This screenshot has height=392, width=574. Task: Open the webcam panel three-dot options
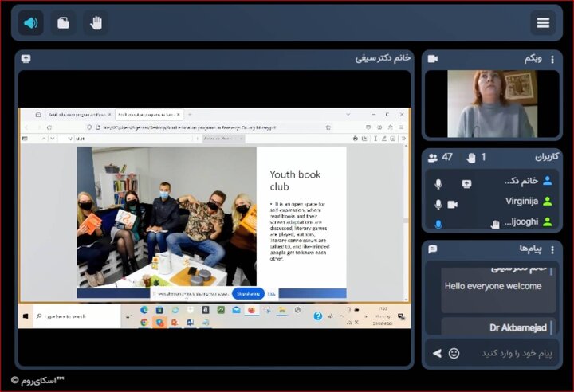pos(552,58)
